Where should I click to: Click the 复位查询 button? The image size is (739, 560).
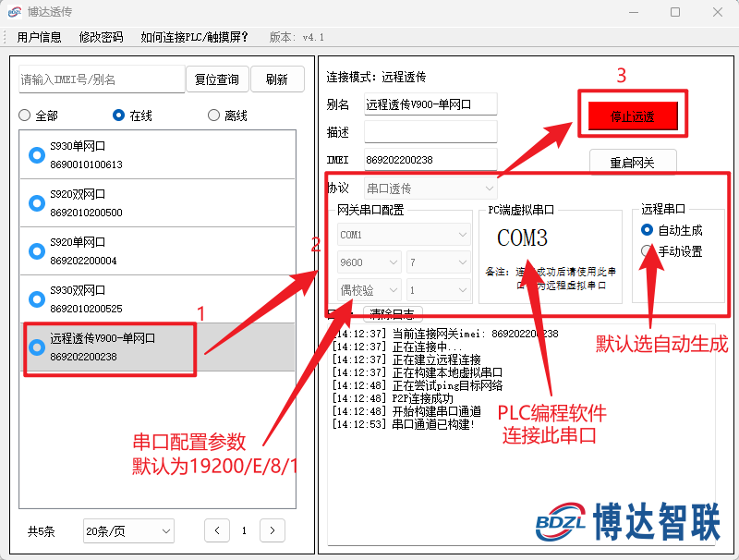(217, 79)
